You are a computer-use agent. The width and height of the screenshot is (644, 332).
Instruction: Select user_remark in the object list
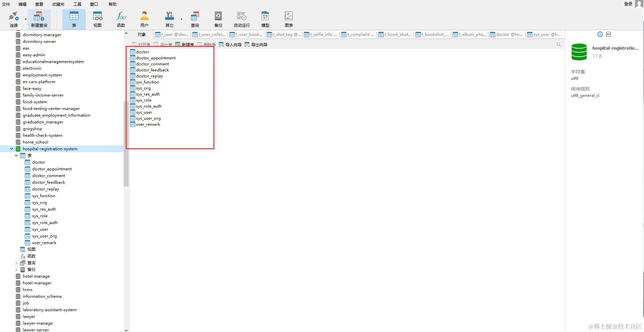148,124
